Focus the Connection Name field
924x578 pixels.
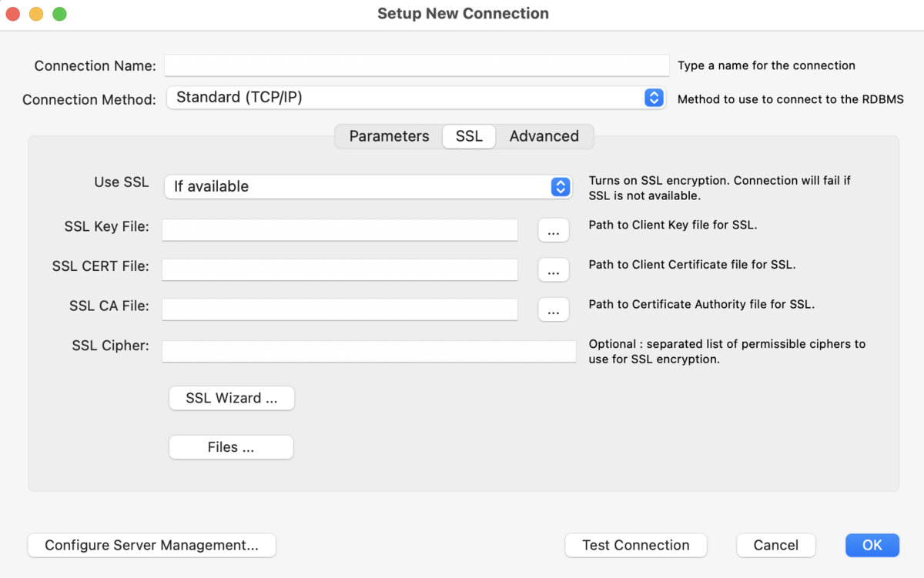pos(417,65)
